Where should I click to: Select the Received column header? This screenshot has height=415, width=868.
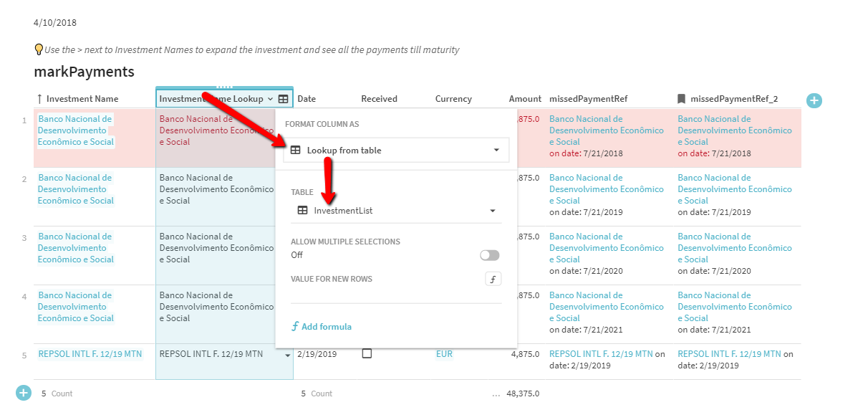[379, 99]
